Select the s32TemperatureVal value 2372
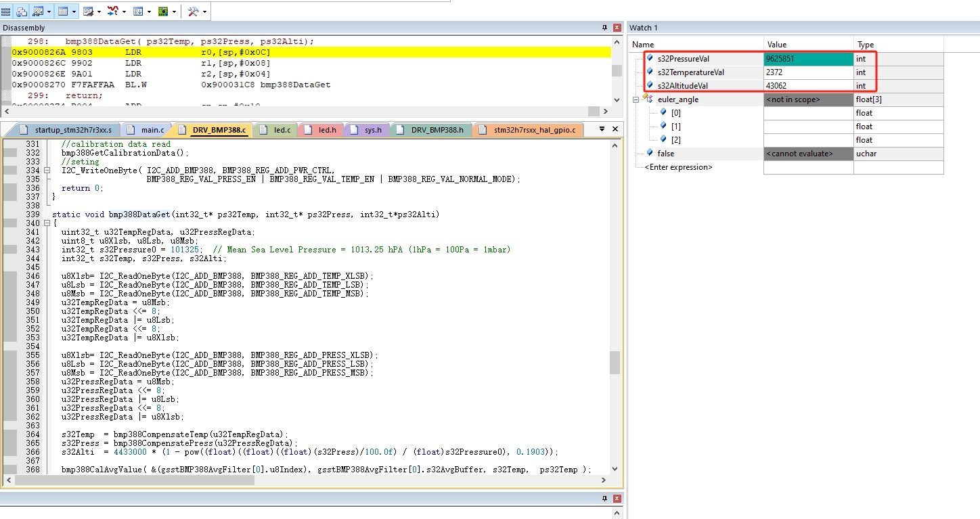Viewport: 980px width, 519px height. coord(809,72)
